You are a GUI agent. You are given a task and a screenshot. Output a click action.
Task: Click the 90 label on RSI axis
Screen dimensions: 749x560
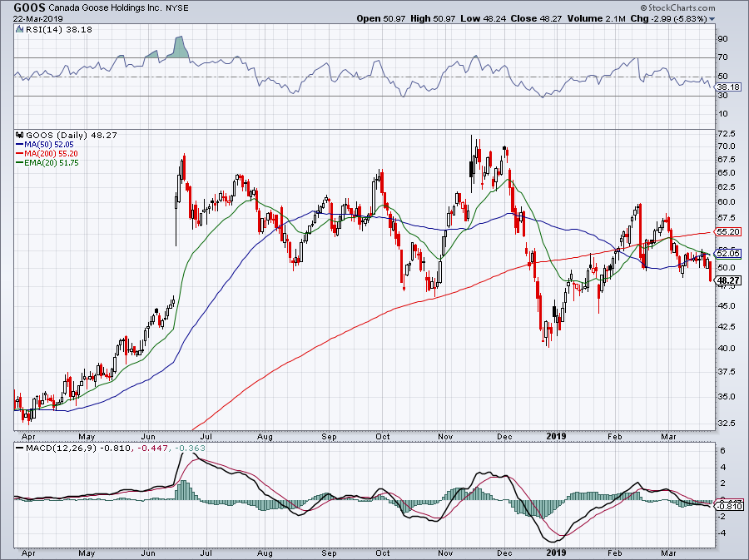point(722,38)
